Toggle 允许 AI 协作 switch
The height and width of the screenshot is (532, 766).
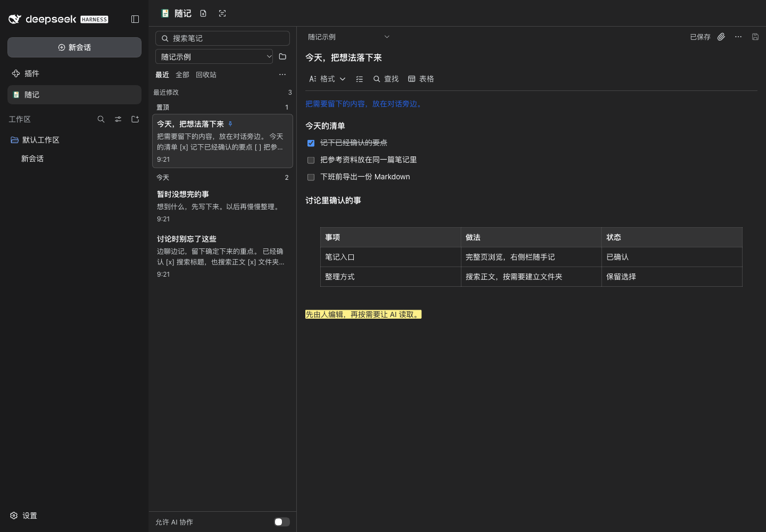coord(282,522)
